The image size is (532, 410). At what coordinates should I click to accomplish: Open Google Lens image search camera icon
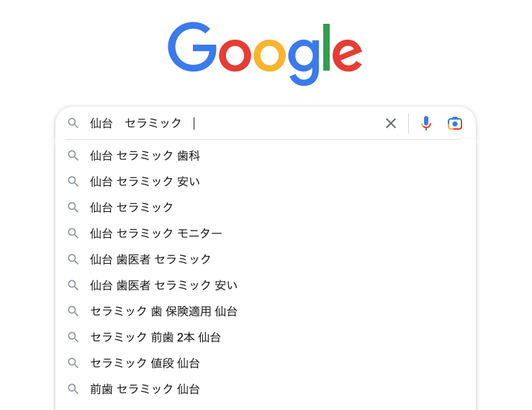click(x=455, y=123)
